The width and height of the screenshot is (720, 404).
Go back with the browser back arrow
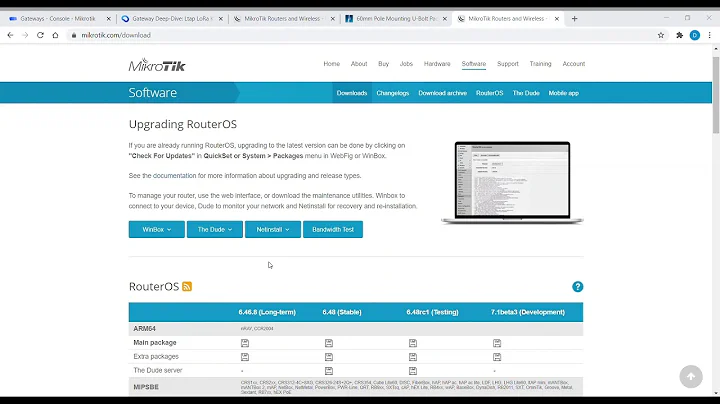pyautogui.click(x=11, y=35)
